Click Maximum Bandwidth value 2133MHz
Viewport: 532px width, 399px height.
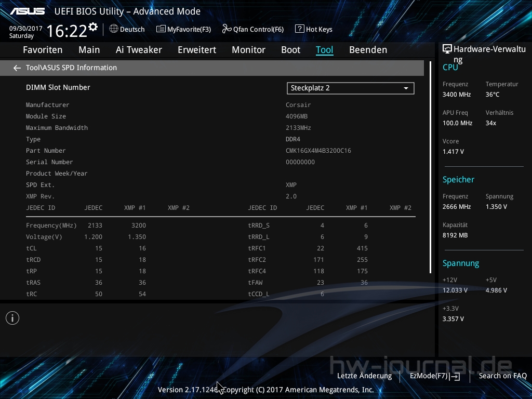(x=298, y=128)
